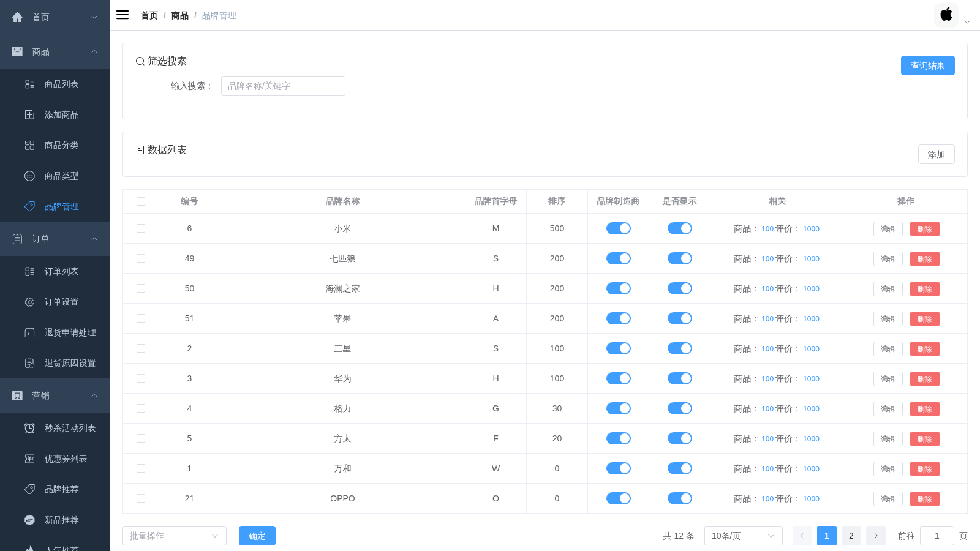
Task: Open 品牌推荐 in the sidebar
Action: click(55, 489)
